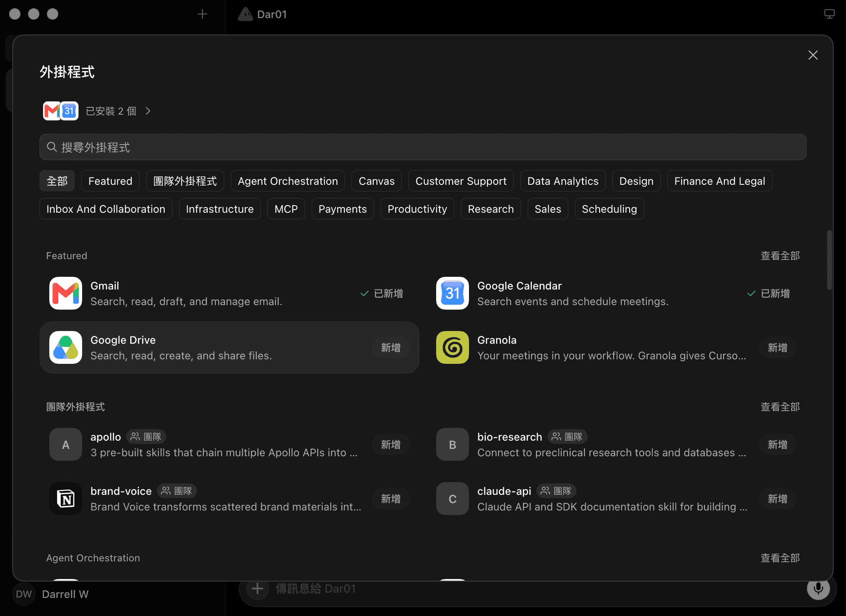Add the Granola plugin with 新增
This screenshot has height=616, width=846.
click(x=778, y=347)
